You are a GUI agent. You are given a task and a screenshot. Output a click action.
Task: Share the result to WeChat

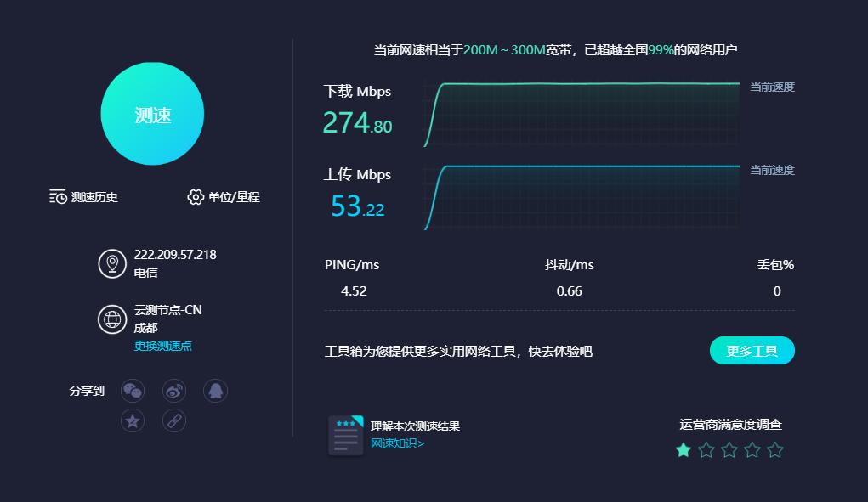click(132, 390)
